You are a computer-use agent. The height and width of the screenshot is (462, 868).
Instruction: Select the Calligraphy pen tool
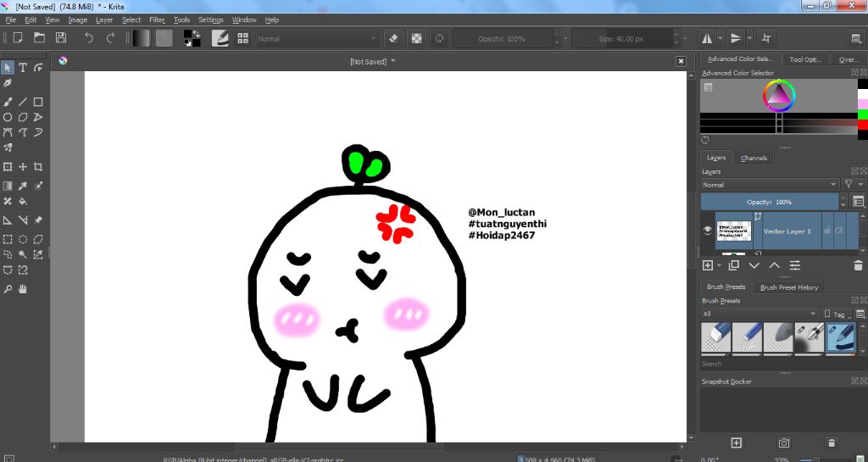(8, 83)
